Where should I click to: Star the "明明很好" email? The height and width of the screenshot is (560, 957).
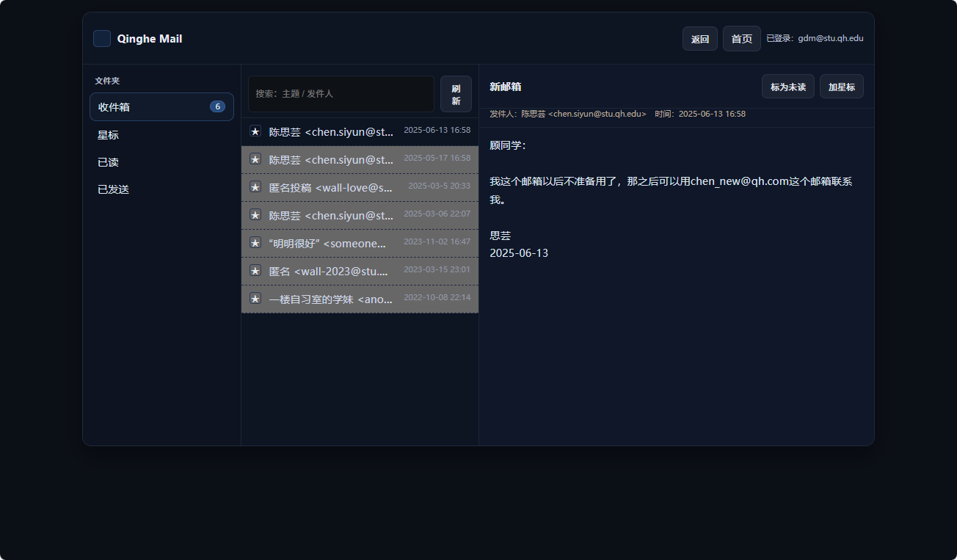pyautogui.click(x=255, y=243)
